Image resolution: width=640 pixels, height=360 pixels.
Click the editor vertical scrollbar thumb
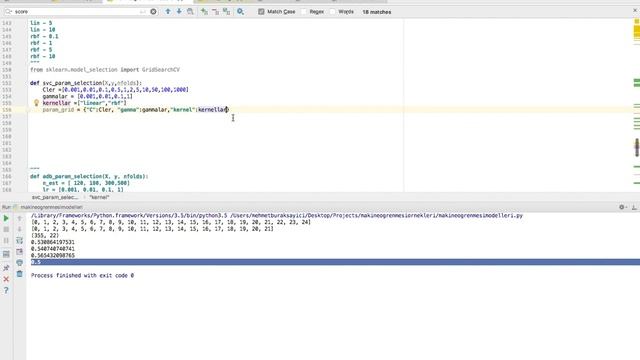(637, 147)
